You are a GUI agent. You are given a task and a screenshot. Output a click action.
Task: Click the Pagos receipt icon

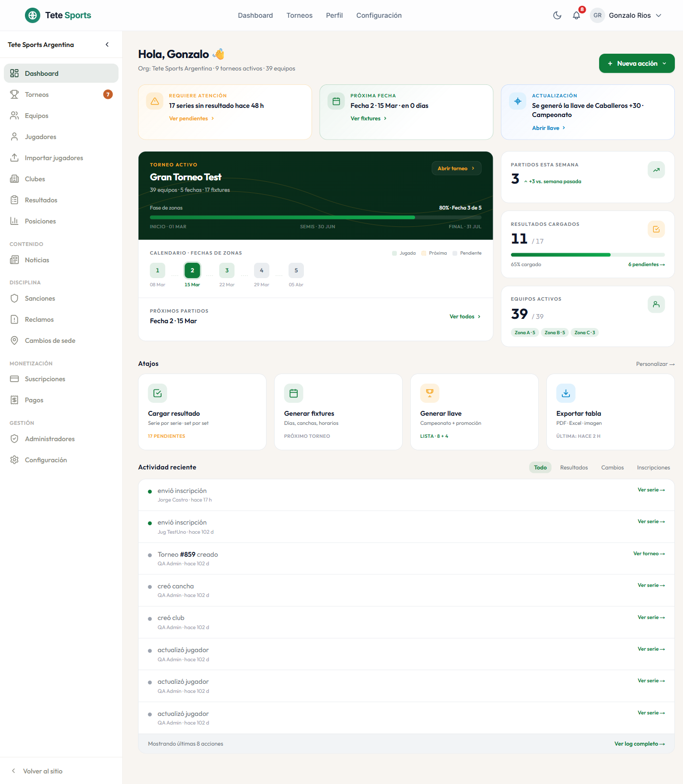[14, 400]
